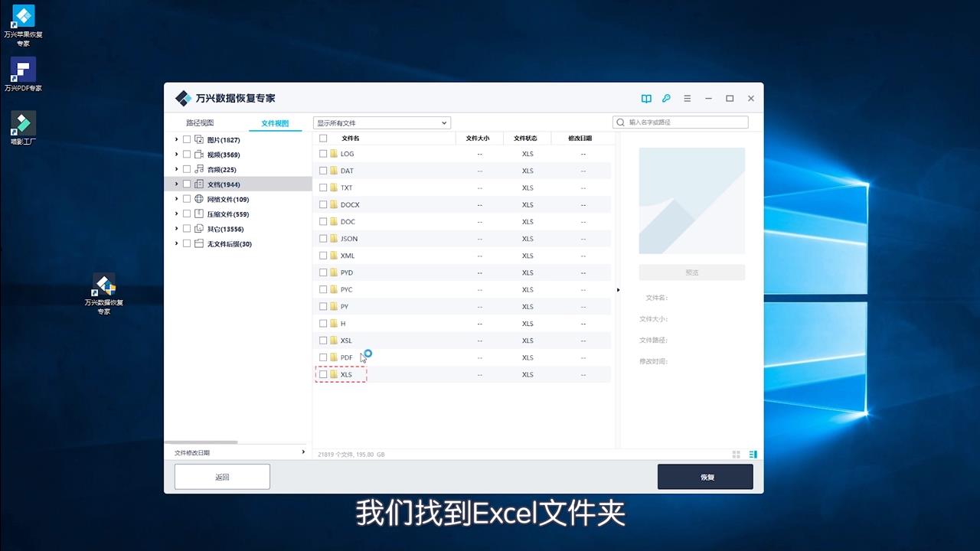980x551 pixels.
Task: Click the 文档 documents category icon
Action: coord(199,184)
